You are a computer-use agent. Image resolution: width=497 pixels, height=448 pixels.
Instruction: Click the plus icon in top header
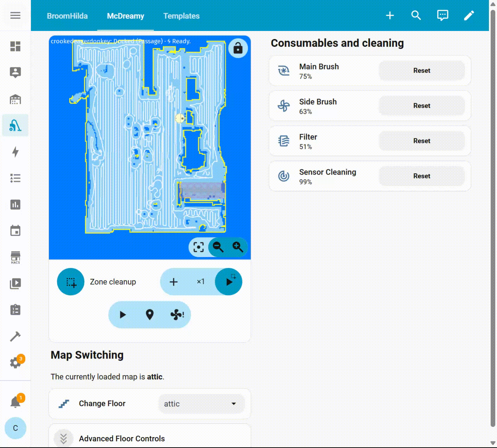pyautogui.click(x=390, y=15)
